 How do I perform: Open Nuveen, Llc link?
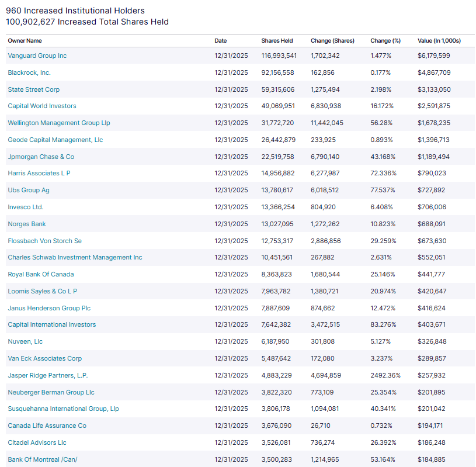(x=25, y=342)
